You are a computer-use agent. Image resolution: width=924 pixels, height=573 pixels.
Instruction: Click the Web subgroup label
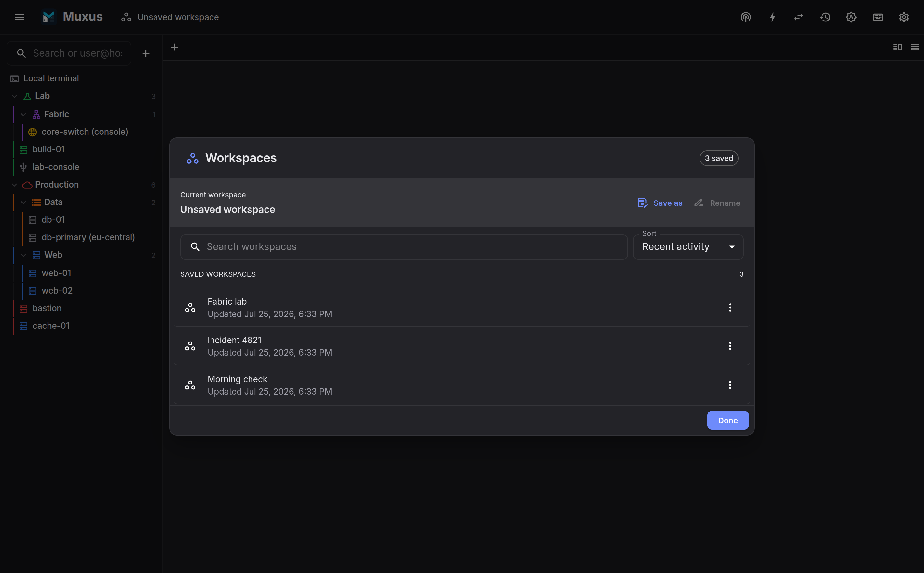pos(53,255)
